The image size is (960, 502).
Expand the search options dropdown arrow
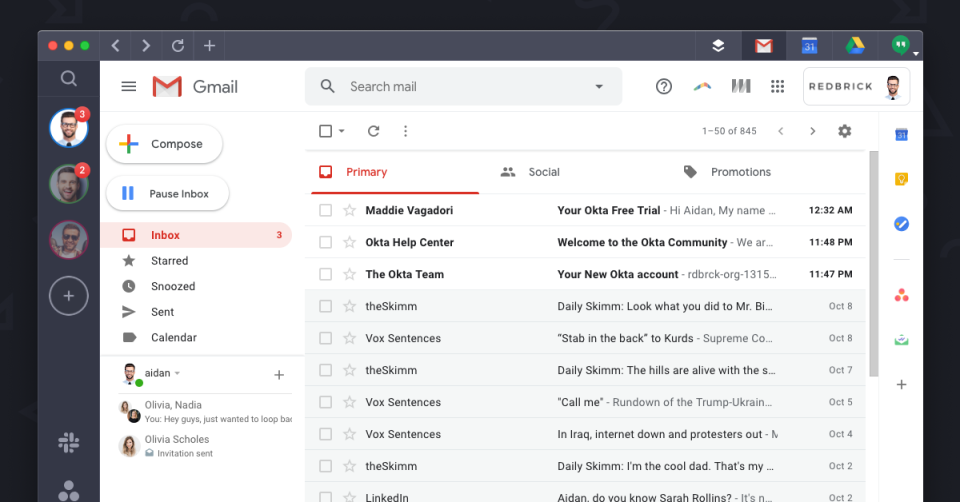(x=599, y=87)
